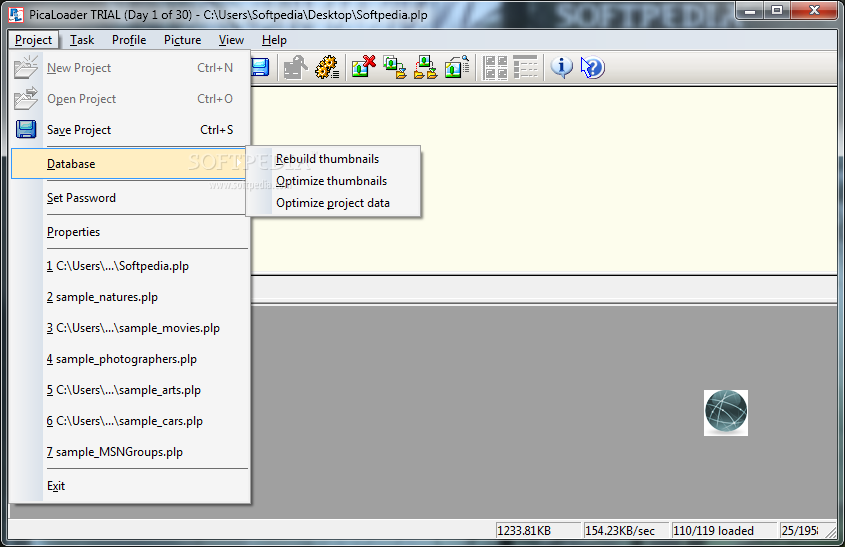845x547 pixels.
Task: Open settings via the gold gears icon
Action: 327,67
